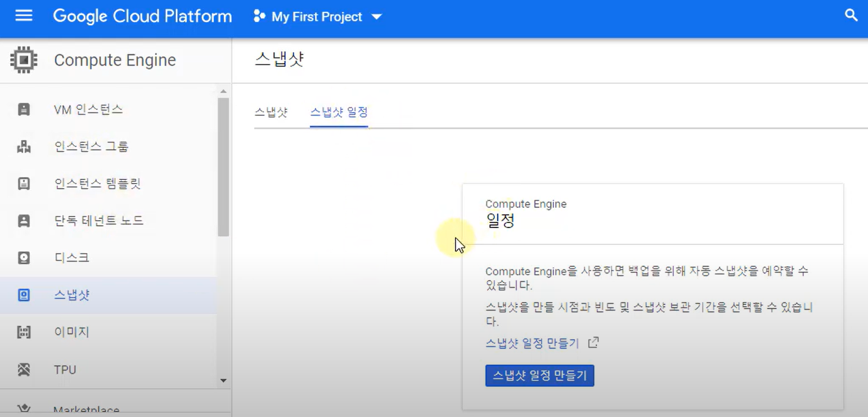Click the 인스턴스 템플릿 sidebar icon
The width and height of the screenshot is (868, 417).
coord(24,183)
